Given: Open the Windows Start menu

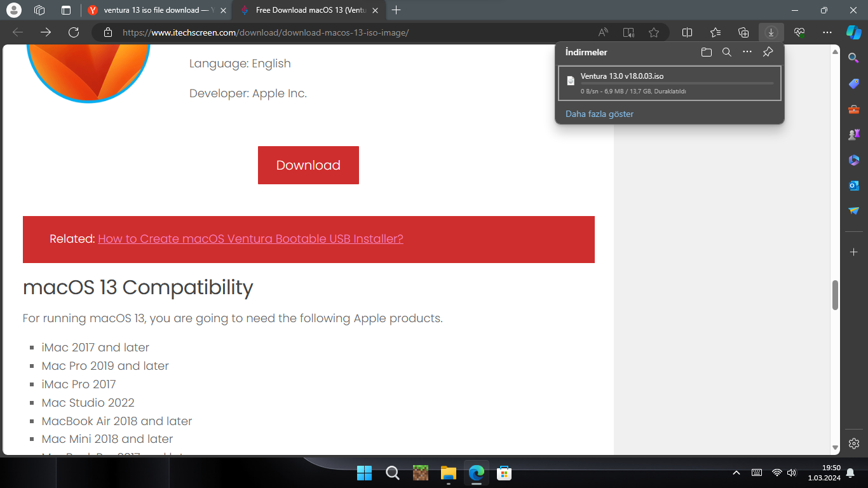Looking at the screenshot, I should point(365,473).
